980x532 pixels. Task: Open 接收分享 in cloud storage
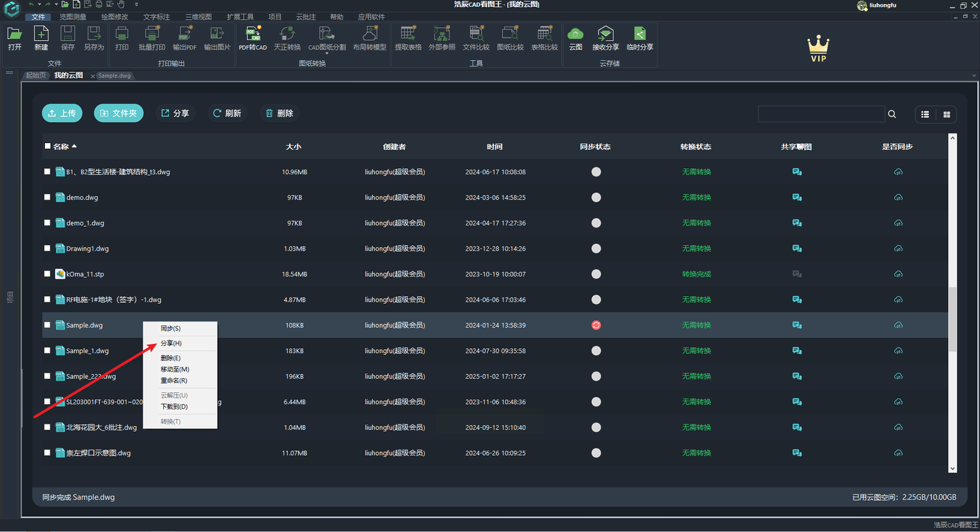[605, 34]
